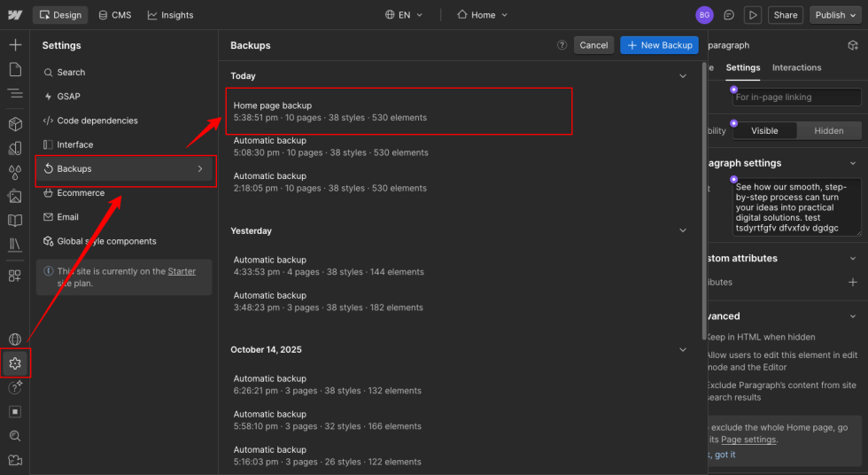868x475 pixels.
Task: Open the BG account avatar
Action: click(704, 15)
